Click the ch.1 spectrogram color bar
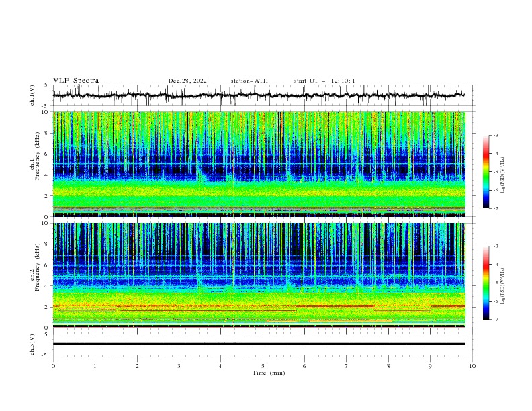 (486, 171)
